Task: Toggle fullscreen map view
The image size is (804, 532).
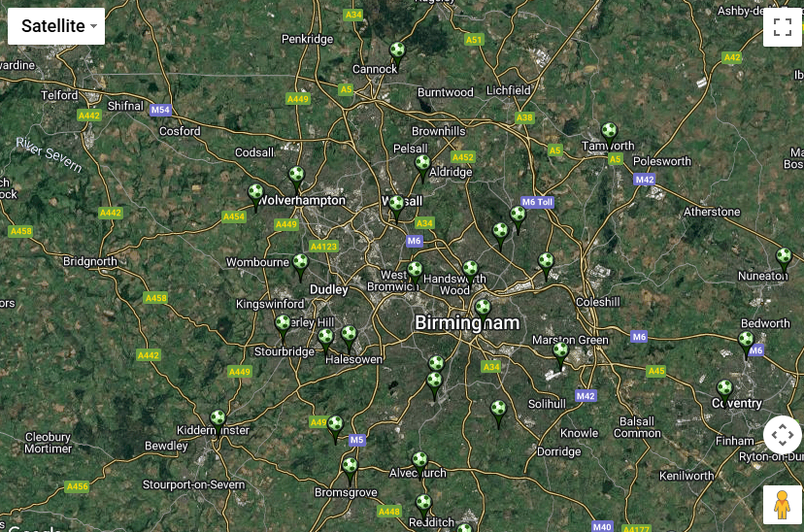Action: [782, 27]
